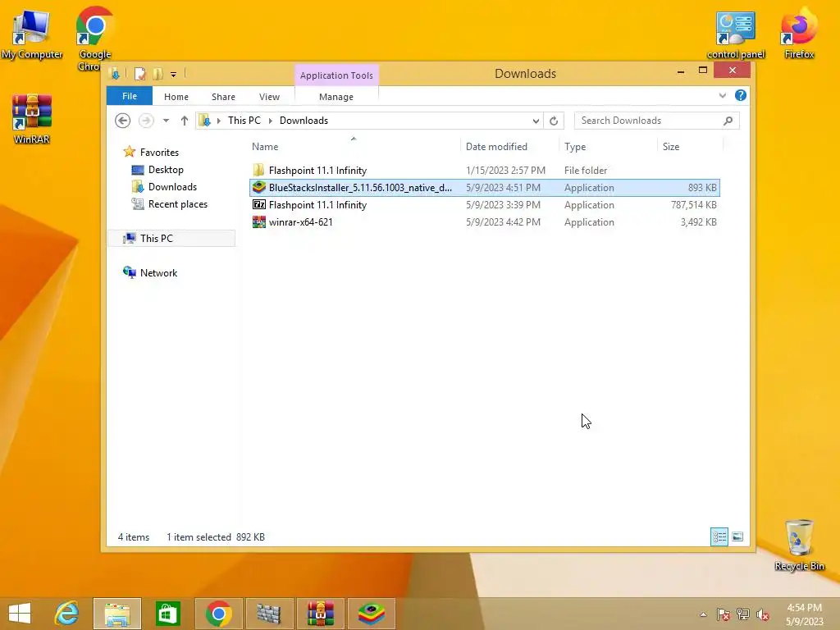The image size is (840, 630).
Task: Open Customize Quick Access Toolbar dropdown
Action: click(x=174, y=75)
